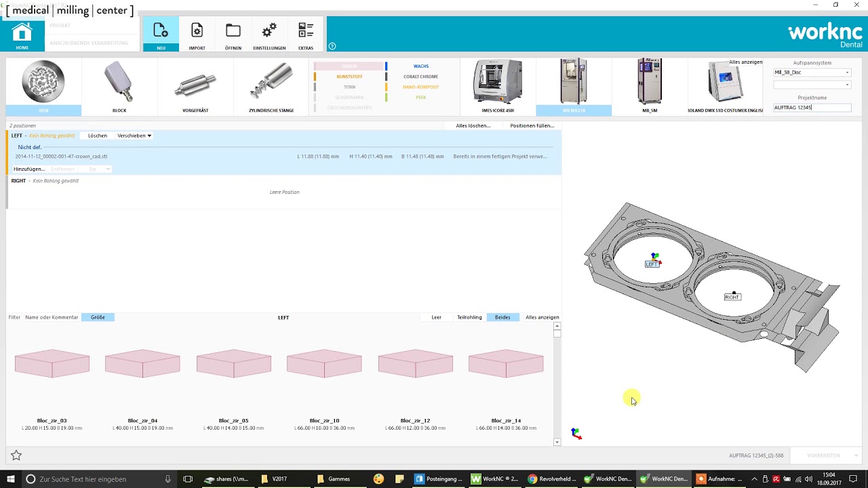Open the Import function
Image resolution: width=868 pixels, height=488 pixels.
(x=197, y=35)
